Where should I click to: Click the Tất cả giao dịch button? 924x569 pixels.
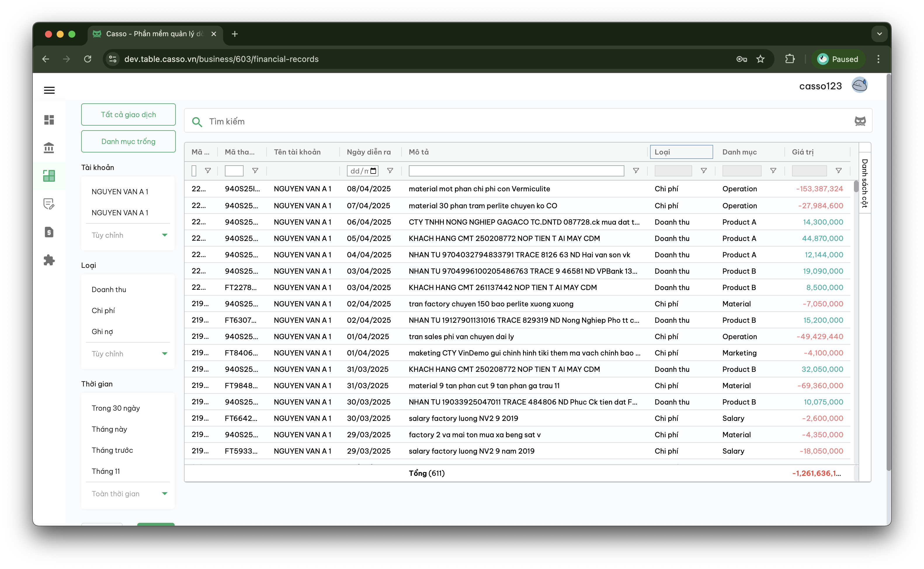128,115
